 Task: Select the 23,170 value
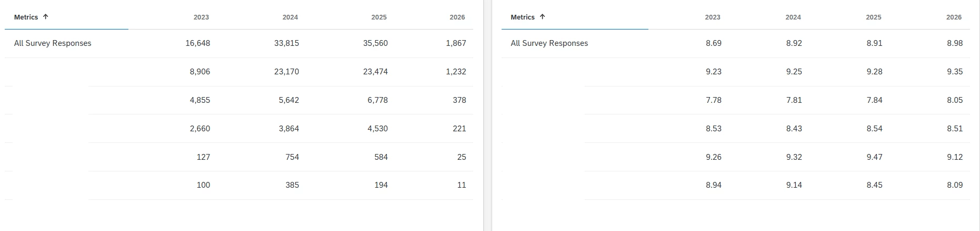tap(287, 72)
